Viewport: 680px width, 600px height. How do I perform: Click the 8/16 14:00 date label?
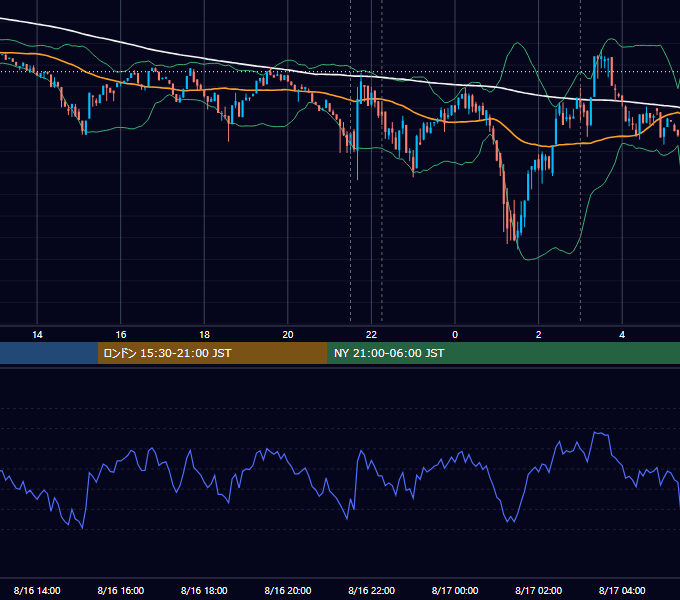coord(37,590)
